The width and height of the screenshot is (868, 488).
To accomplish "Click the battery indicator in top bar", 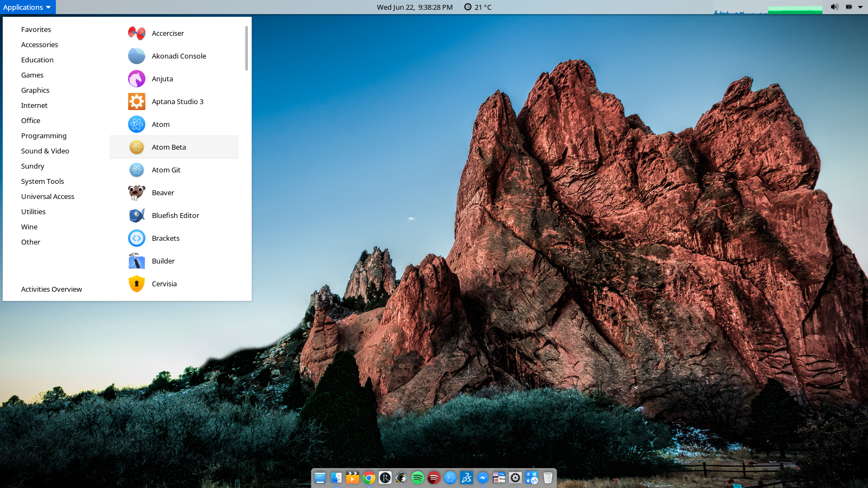I will click(849, 7).
